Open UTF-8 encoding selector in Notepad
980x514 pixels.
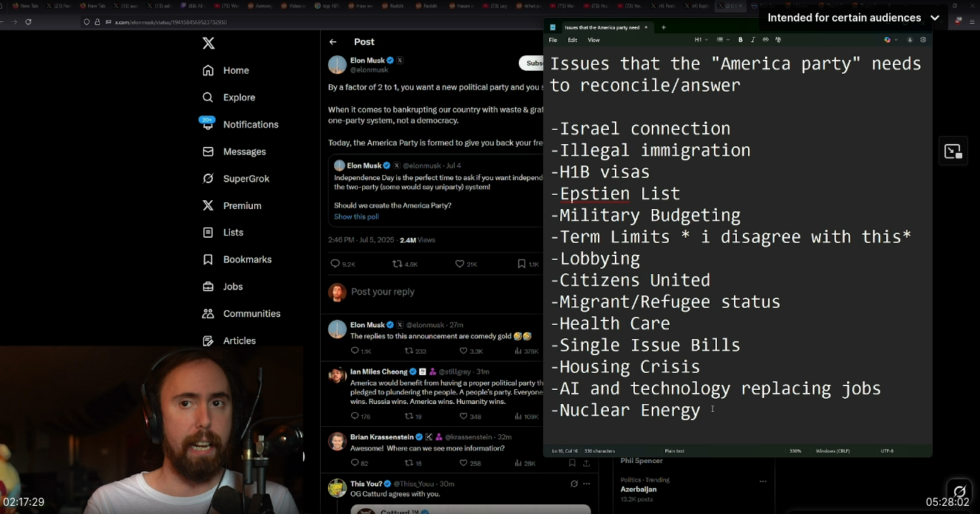coord(887,450)
